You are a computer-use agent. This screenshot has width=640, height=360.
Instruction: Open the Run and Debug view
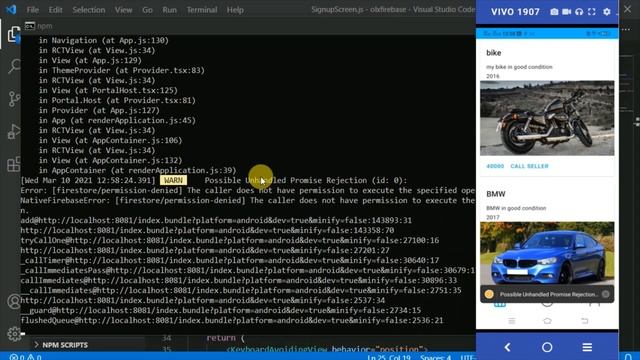(x=13, y=131)
